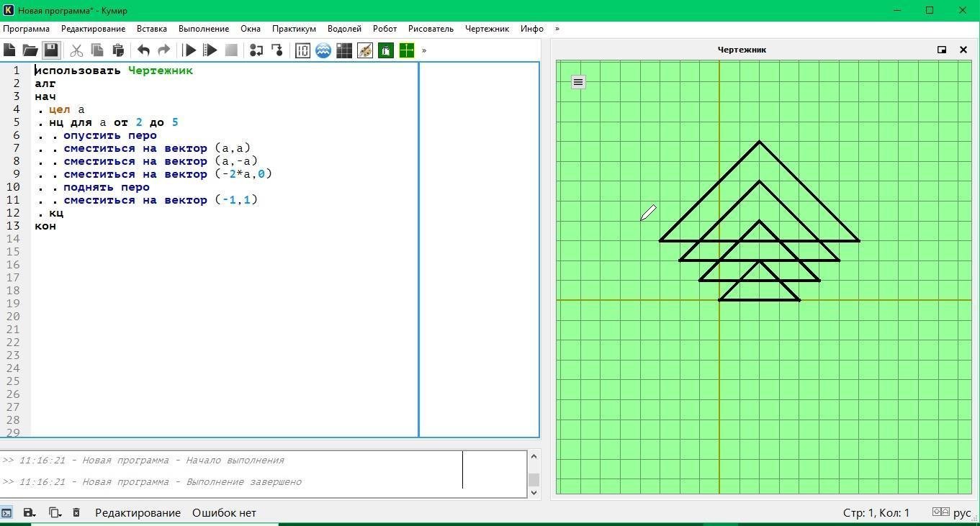Click the step-by-step execution icon
Viewport: 980px width, 526px height.
210,50
